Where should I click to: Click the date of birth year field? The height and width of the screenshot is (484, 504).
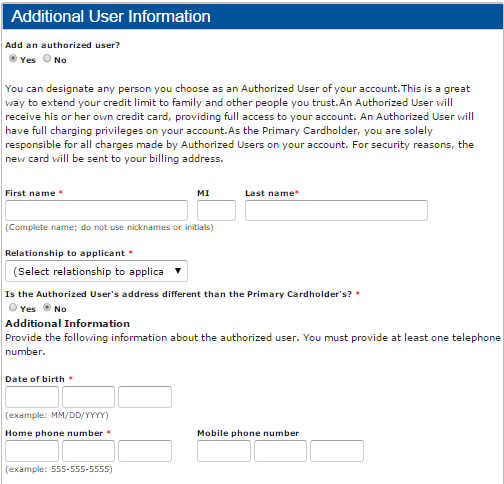pyautogui.click(x=145, y=397)
